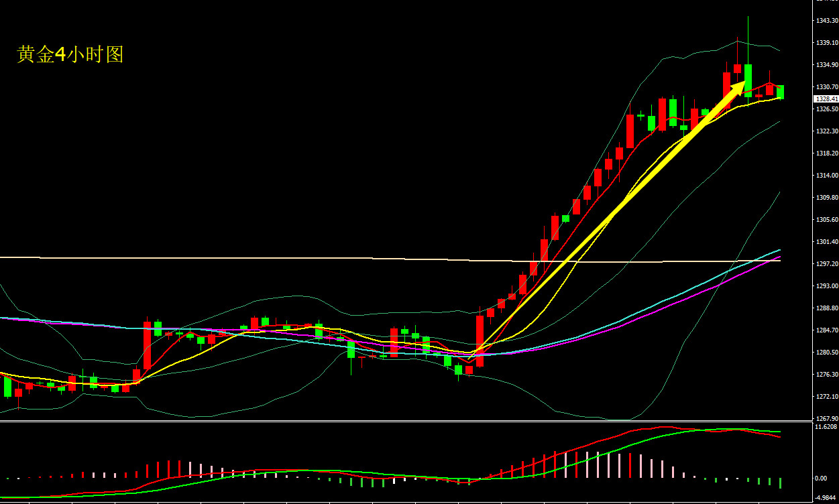Click the highlighted current price 1328.41
The height and width of the screenshot is (504, 839).
826,99
